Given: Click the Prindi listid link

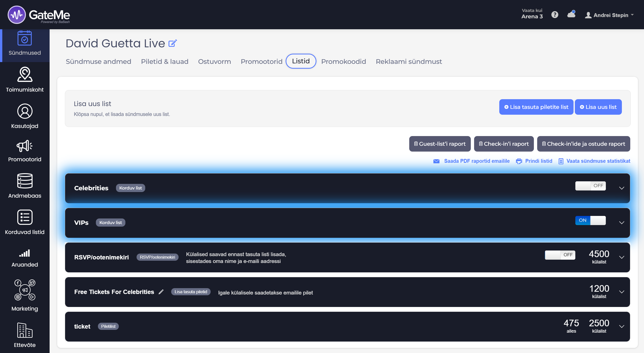Looking at the screenshot, I should (x=539, y=161).
